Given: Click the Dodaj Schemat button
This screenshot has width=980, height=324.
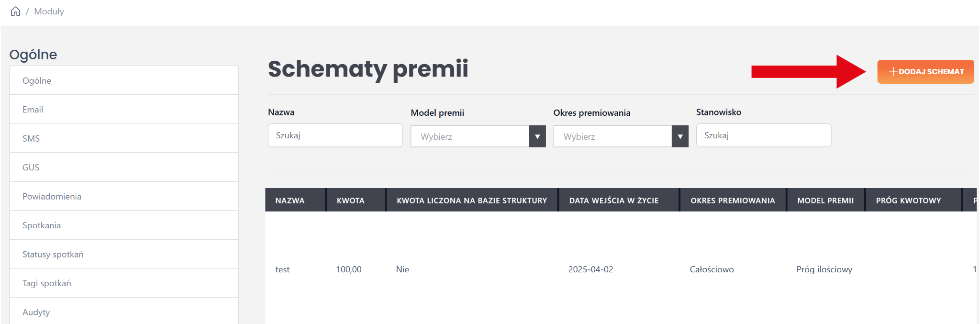Looking at the screenshot, I should tap(925, 72).
